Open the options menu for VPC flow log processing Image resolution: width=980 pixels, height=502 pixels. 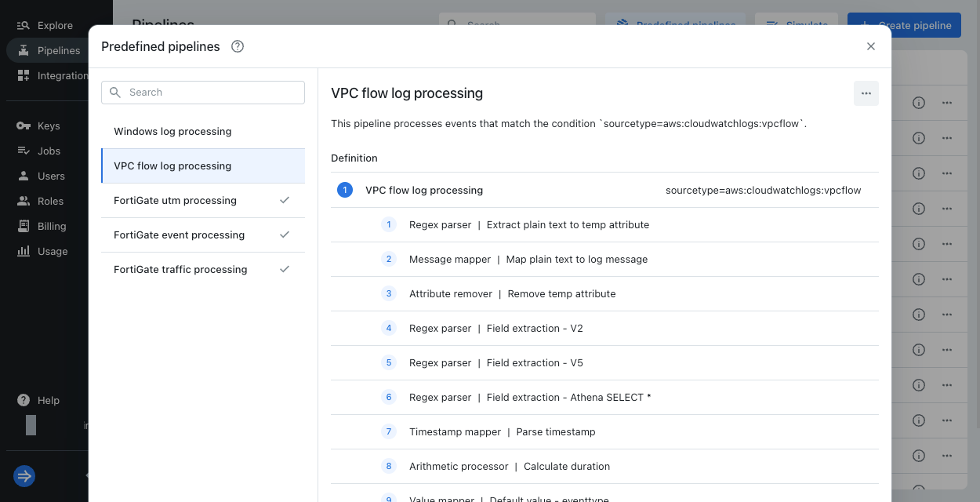[x=866, y=93]
